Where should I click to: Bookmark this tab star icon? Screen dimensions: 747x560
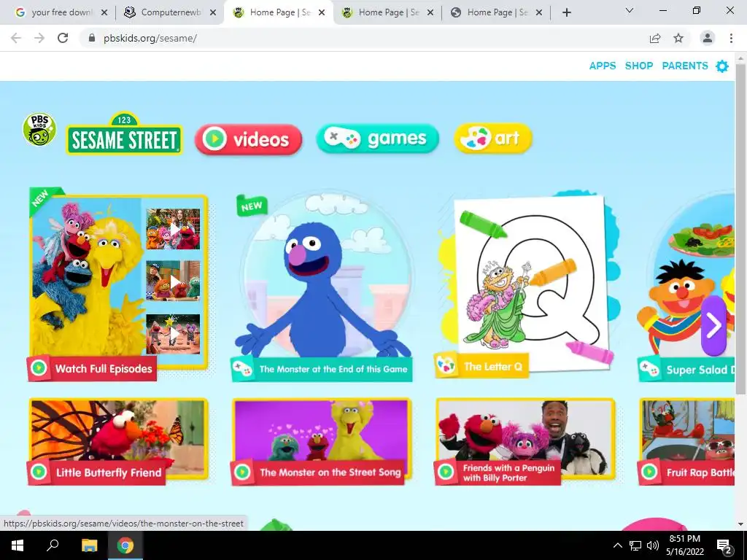pos(678,38)
